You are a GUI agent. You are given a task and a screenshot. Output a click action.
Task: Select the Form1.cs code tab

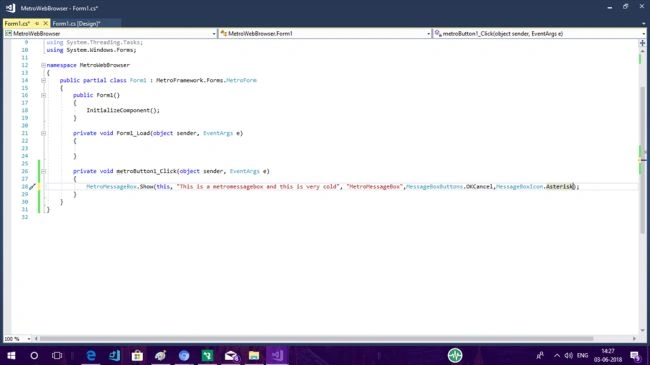pos(17,24)
